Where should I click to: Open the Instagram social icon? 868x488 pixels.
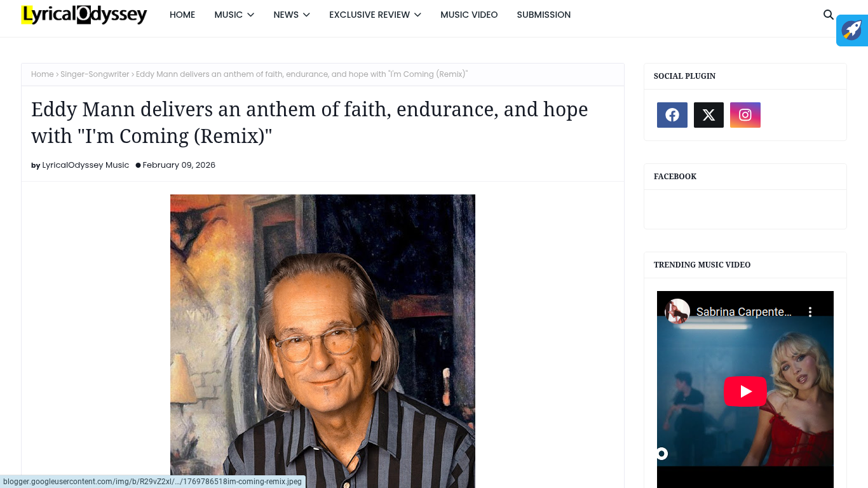[745, 115]
